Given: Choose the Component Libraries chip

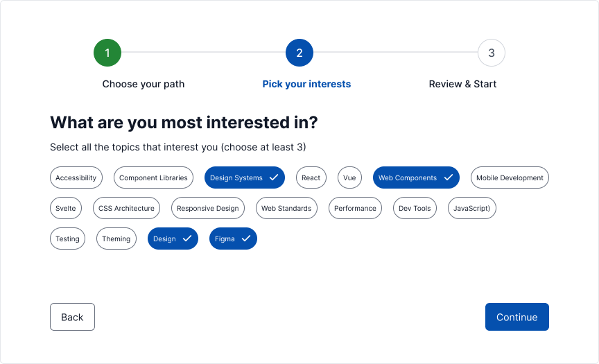Looking at the screenshot, I should 153,177.
